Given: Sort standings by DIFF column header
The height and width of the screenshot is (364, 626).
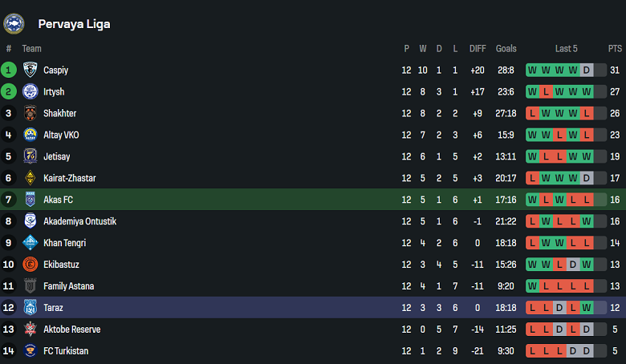Looking at the screenshot, I should point(478,49).
